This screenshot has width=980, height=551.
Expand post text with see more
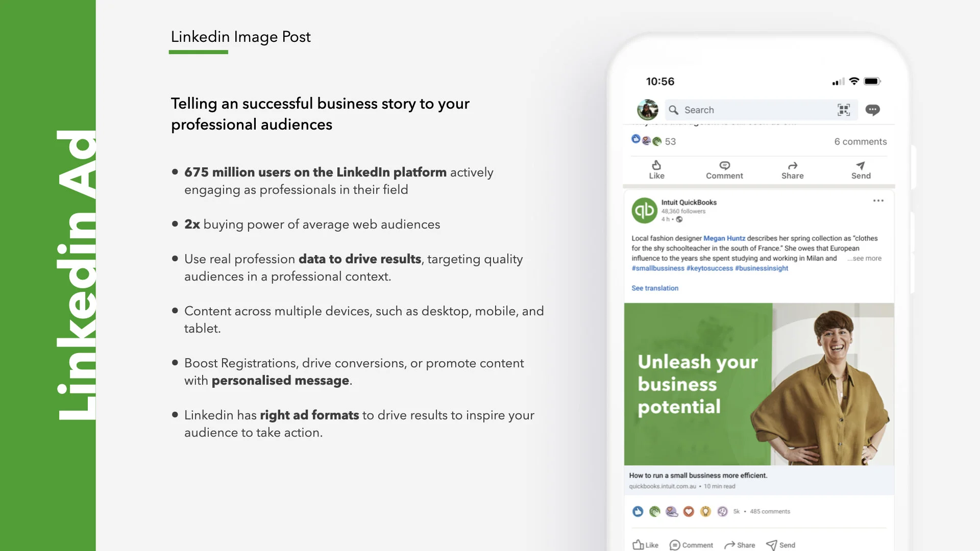(865, 258)
